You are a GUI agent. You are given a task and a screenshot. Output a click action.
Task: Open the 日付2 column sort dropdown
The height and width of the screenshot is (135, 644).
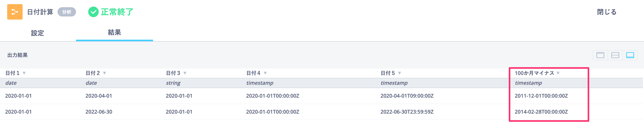click(x=105, y=73)
